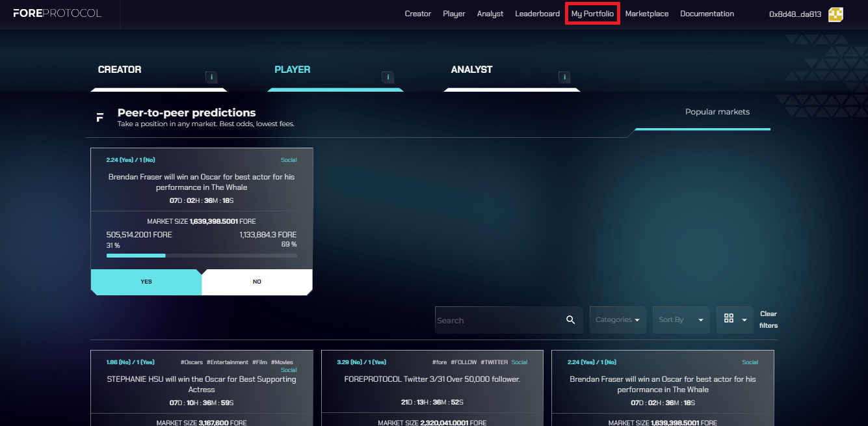Select YES on the featured Brendan Fraser market
The height and width of the screenshot is (426, 868).
tap(146, 282)
